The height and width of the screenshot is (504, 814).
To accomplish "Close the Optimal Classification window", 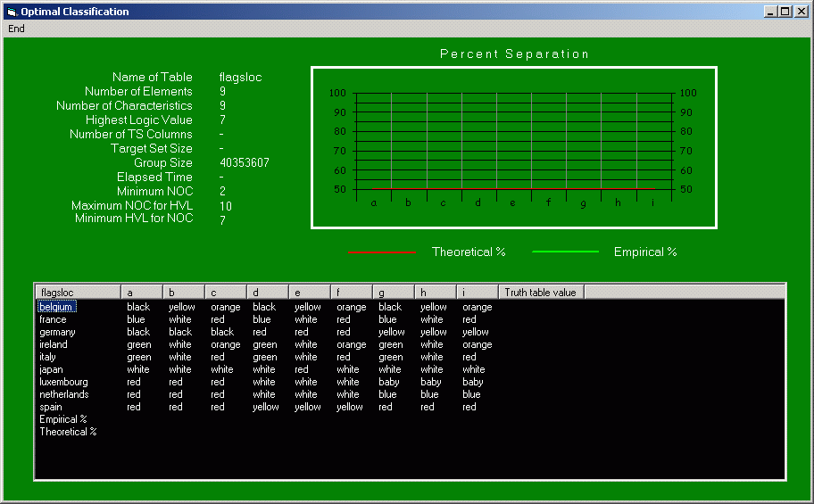I will click(x=801, y=12).
